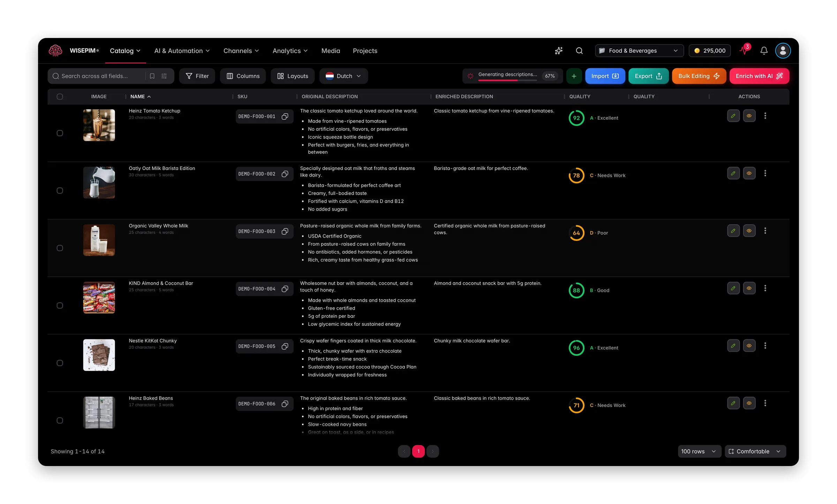Open more actions for Organic Valley Whole Milk
The image size is (837, 504).
click(x=765, y=231)
